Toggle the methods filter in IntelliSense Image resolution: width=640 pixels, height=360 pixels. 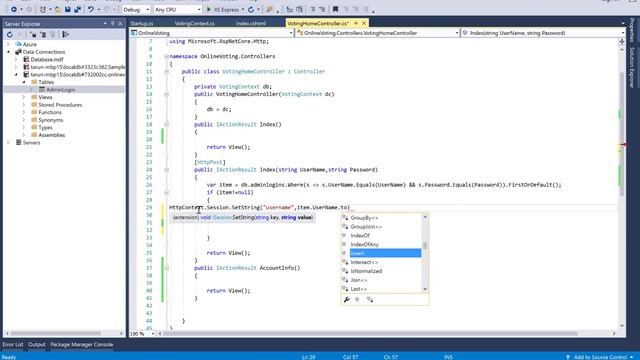[x=357, y=300]
